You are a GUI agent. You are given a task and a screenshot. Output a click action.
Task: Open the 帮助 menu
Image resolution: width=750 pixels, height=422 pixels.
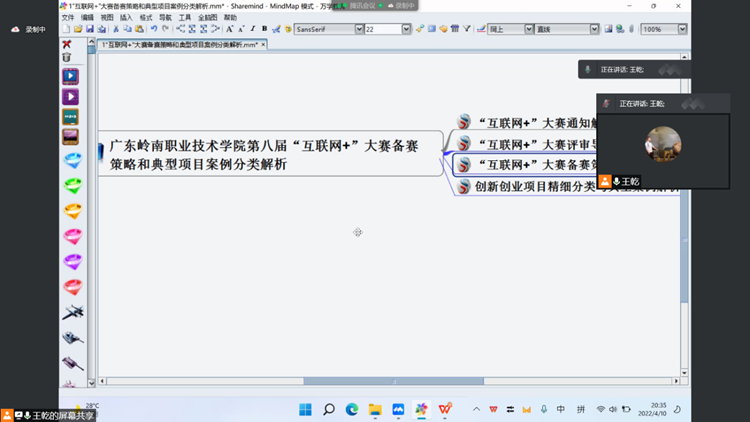click(231, 18)
